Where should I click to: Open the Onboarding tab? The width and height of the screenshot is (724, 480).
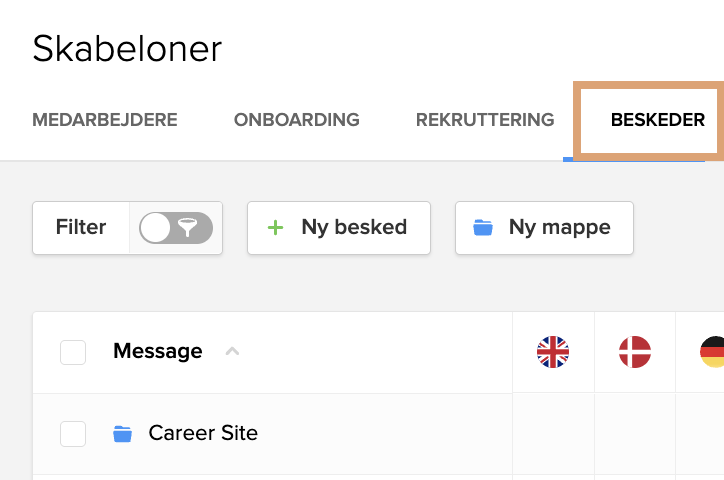296,120
